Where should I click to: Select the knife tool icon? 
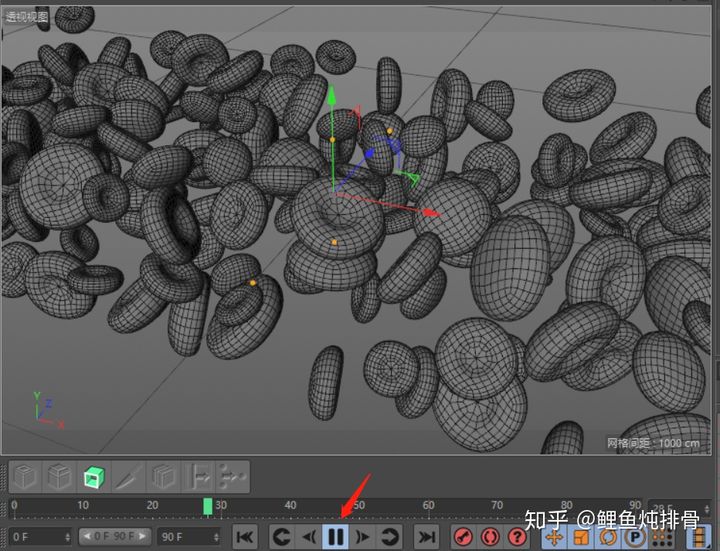[129, 477]
